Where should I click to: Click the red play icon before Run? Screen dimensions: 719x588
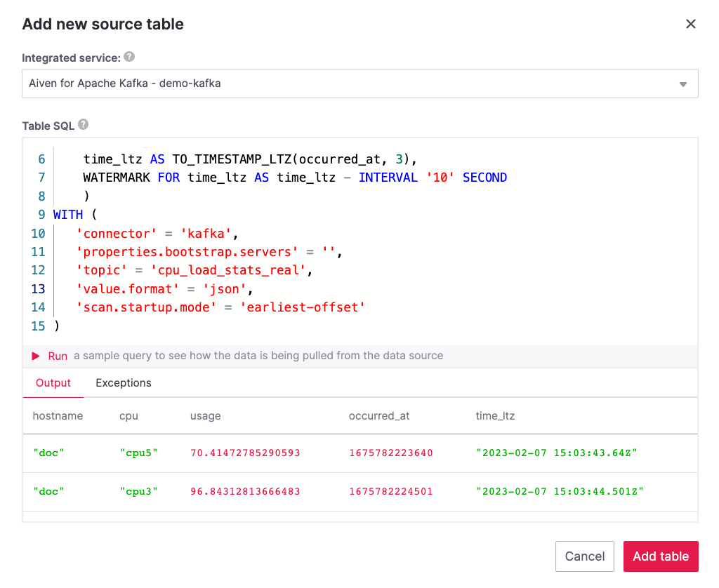pos(36,356)
